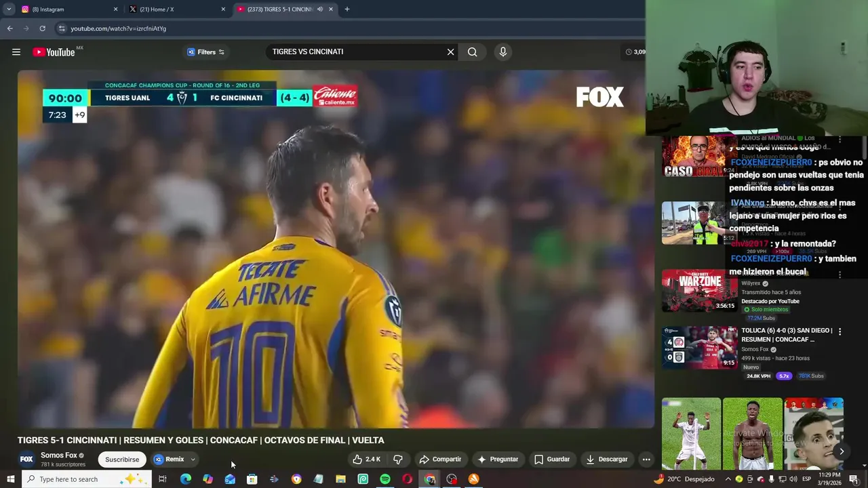Close the Instagram tab
This screenshot has width=868, height=488.
pyautogui.click(x=115, y=9)
